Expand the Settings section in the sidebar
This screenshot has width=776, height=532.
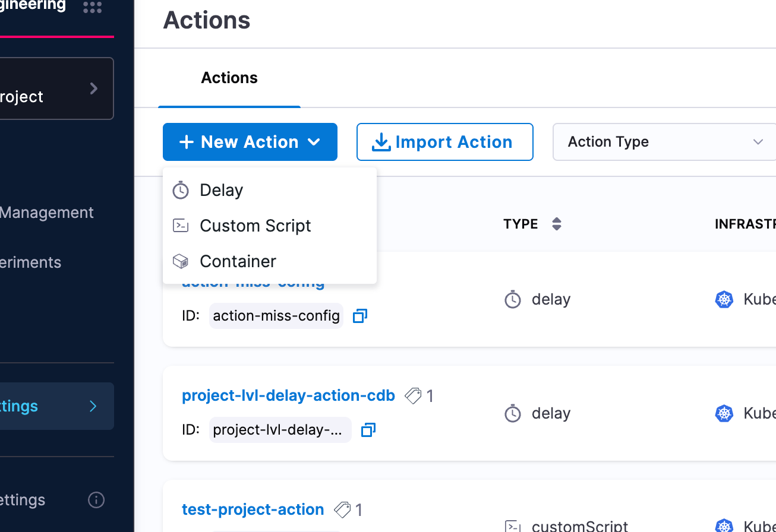[x=93, y=406]
